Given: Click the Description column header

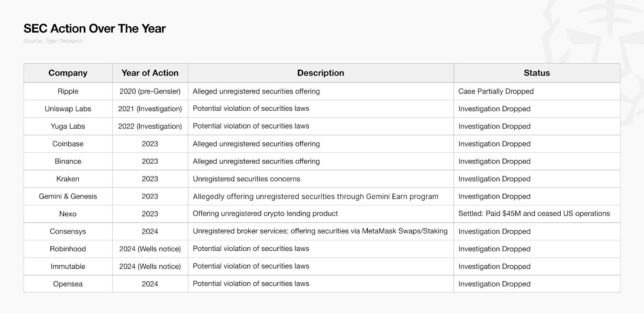Looking at the screenshot, I should [321, 73].
